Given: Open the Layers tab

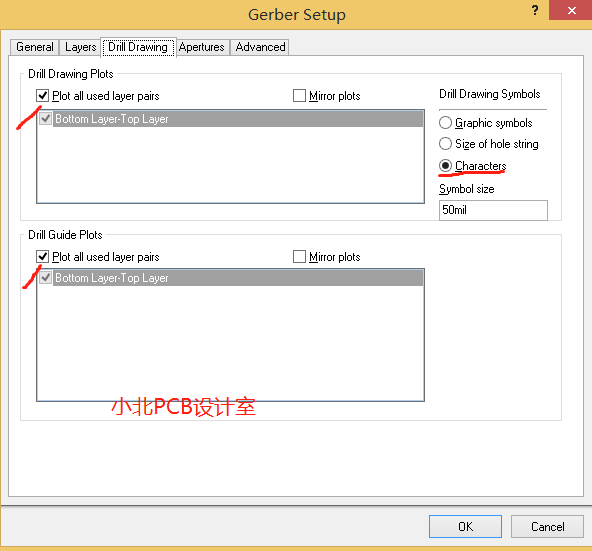Looking at the screenshot, I should point(80,47).
